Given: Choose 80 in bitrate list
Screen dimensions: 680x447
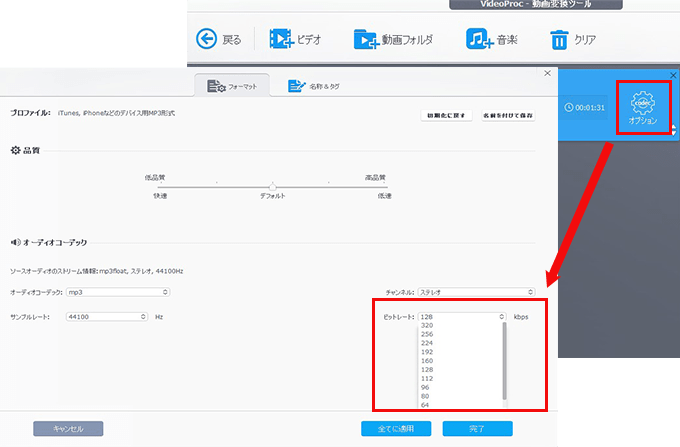Looking at the screenshot, I should (425, 396).
